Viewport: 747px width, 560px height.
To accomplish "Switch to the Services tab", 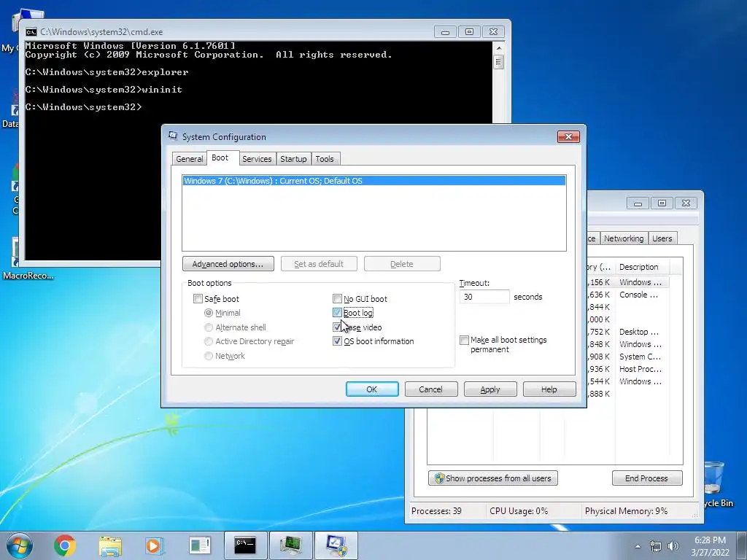I will pyautogui.click(x=257, y=159).
